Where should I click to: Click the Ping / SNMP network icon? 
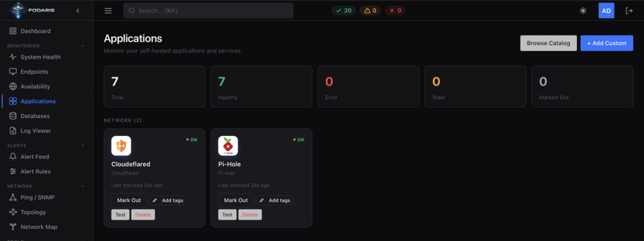coord(13,197)
